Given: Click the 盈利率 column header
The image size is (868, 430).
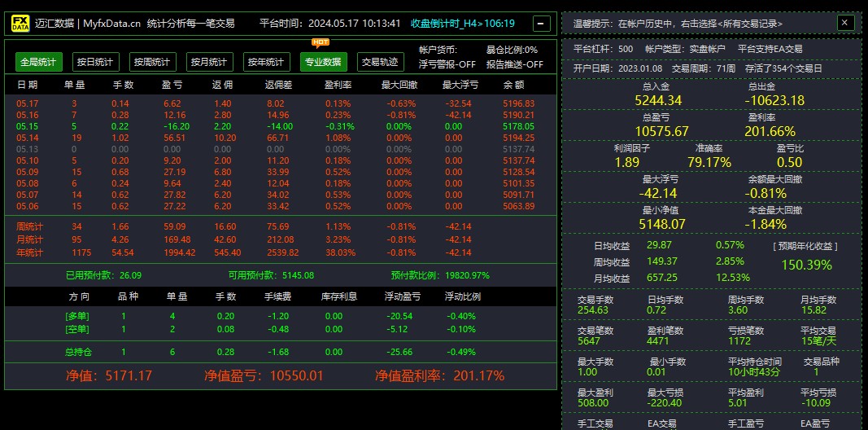Looking at the screenshot, I should [338, 85].
